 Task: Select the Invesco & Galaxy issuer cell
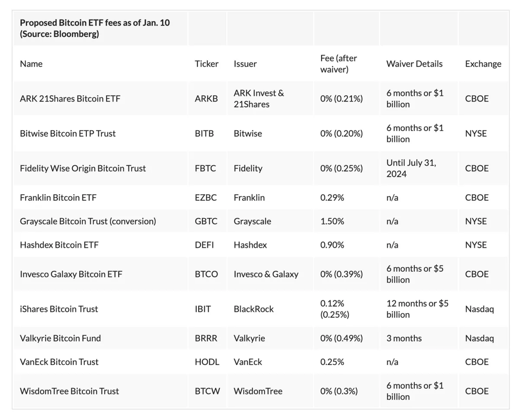[266, 274]
